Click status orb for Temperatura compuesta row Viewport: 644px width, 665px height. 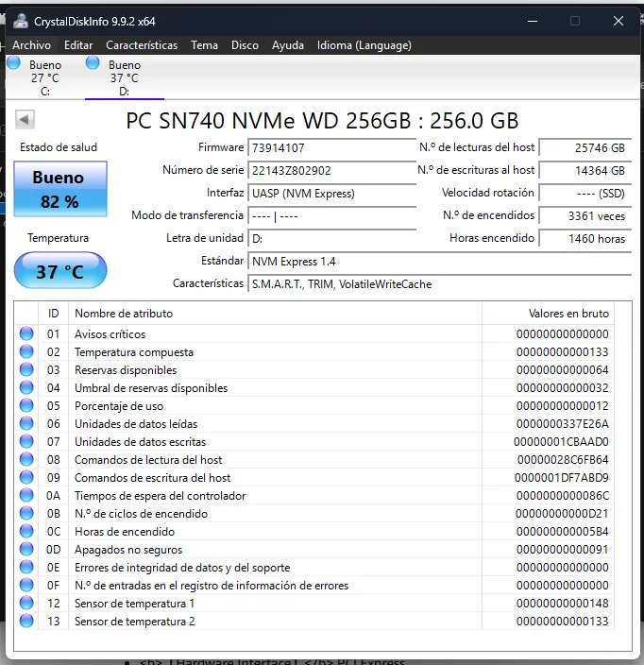(26, 351)
